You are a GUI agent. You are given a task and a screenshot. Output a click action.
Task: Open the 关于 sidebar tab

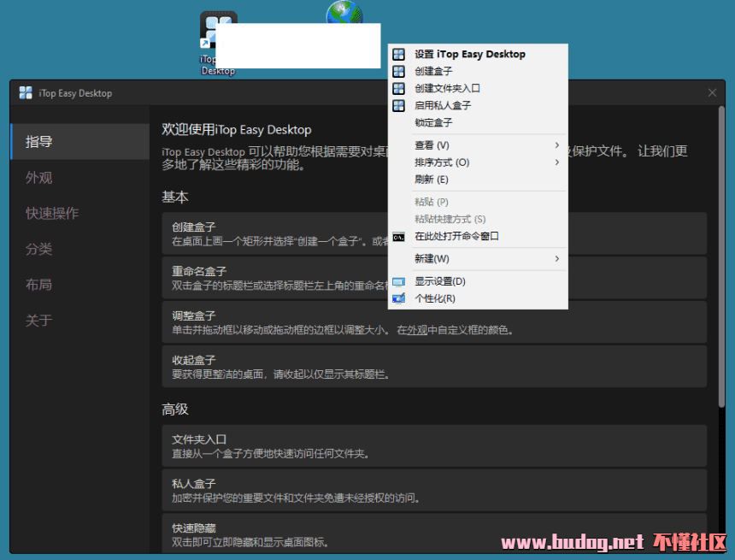tap(79, 321)
